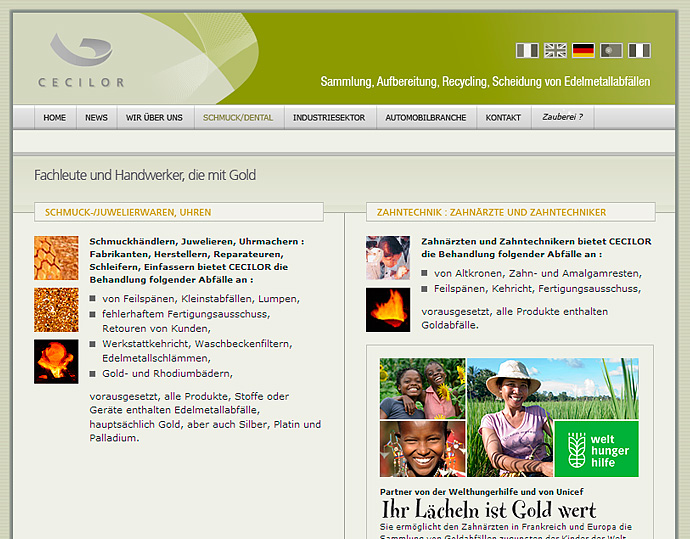Screen dimensions: 690x539
Task: Click 'Ihr Lächeln ist Gold wert' headline
Action: point(488,510)
